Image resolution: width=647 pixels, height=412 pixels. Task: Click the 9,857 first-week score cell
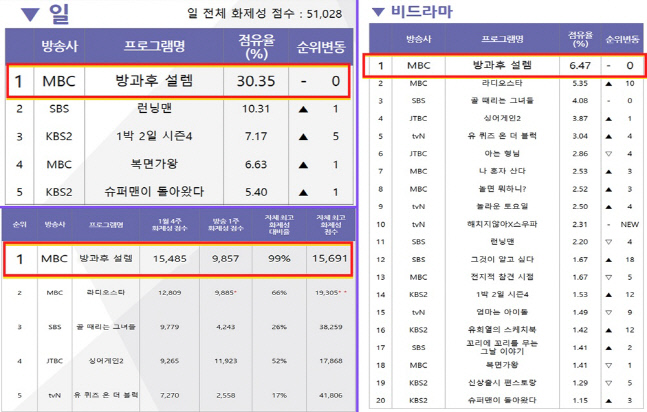225,259
